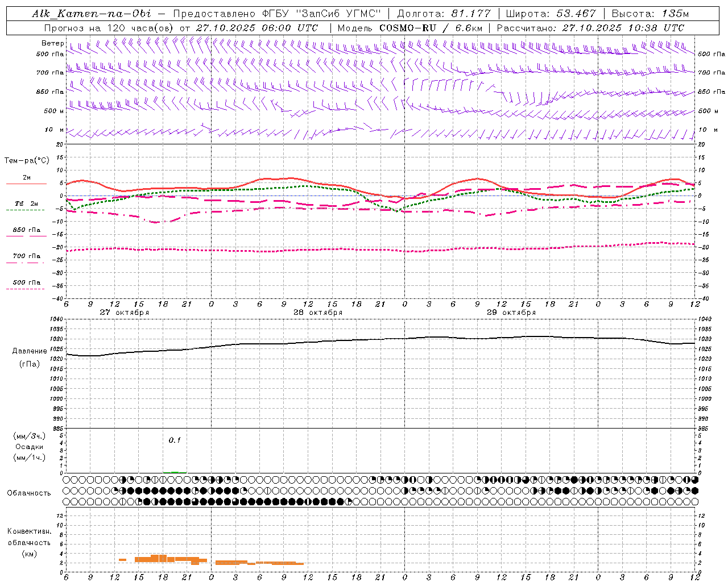The height and width of the screenshot is (582, 728).
Task: Click the Тем-ра(°C) axis label
Action: click(x=27, y=161)
